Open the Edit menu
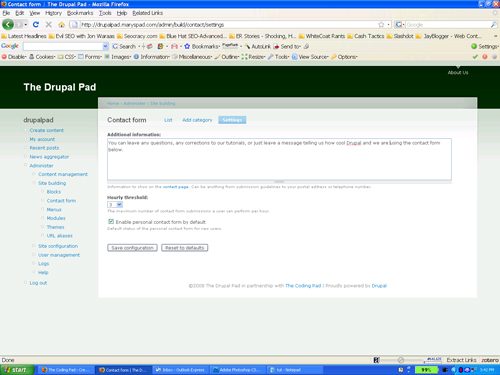 click(x=20, y=13)
